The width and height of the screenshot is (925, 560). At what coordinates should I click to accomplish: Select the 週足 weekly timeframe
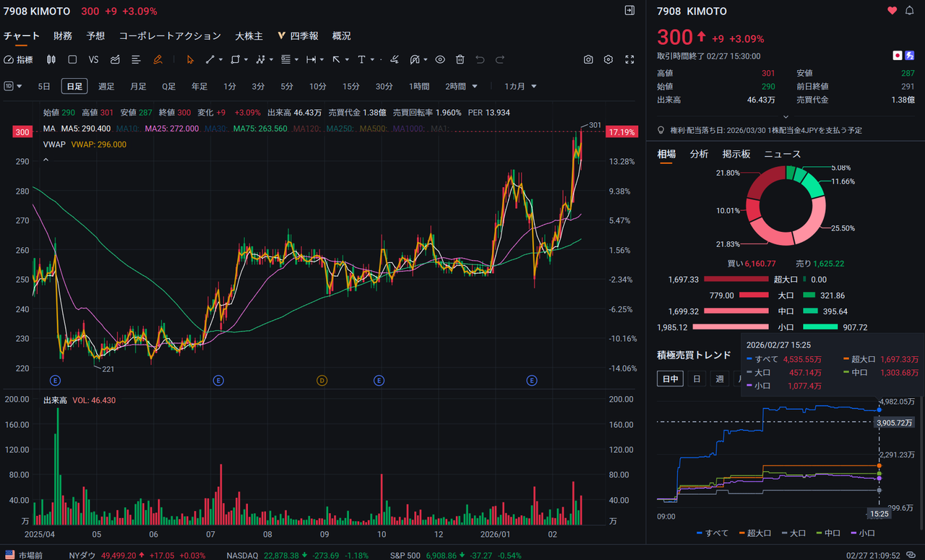point(106,86)
